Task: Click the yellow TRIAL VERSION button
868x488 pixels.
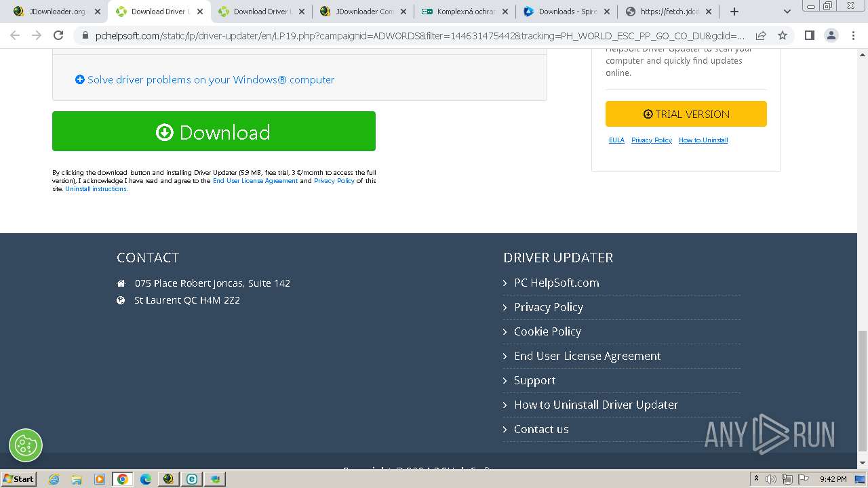Action: tap(686, 114)
